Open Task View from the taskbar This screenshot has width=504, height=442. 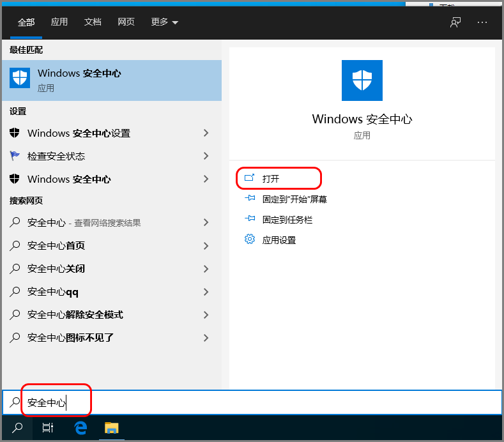click(x=48, y=428)
